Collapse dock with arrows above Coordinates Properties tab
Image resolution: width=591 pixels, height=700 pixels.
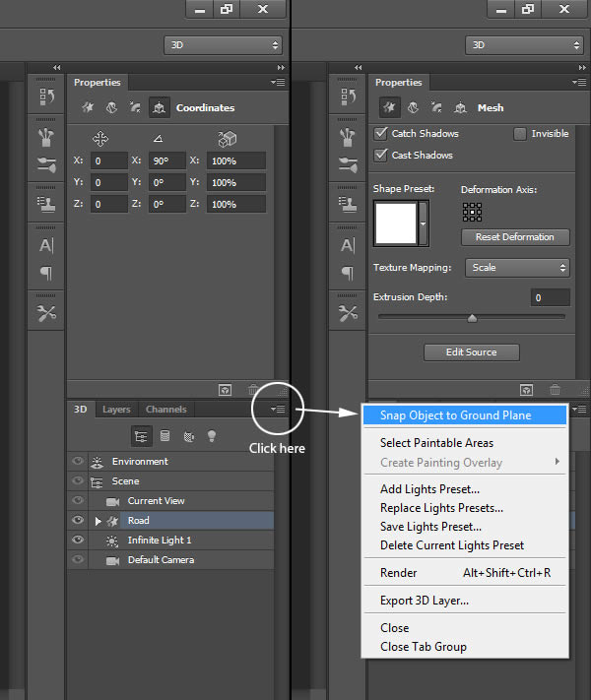coord(281,67)
